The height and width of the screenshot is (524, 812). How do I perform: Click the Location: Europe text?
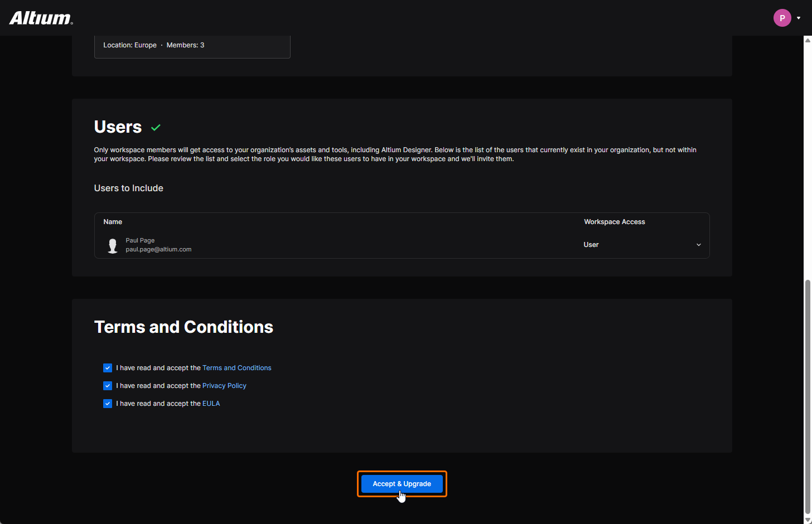coord(130,45)
